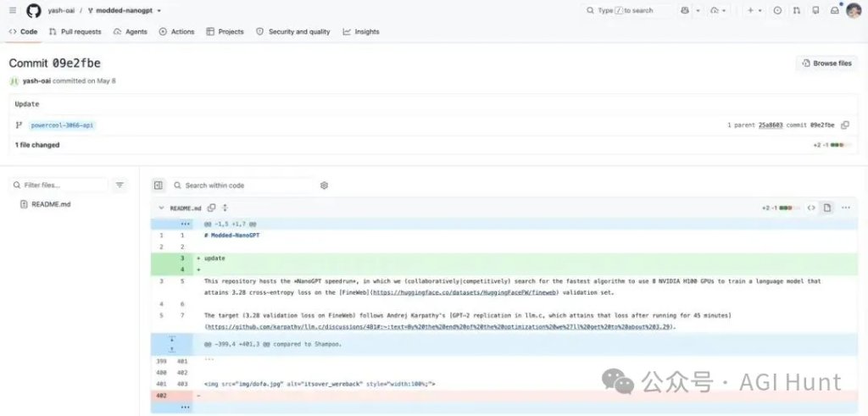Click the 'Commit 09e2fbe' title

click(x=54, y=63)
